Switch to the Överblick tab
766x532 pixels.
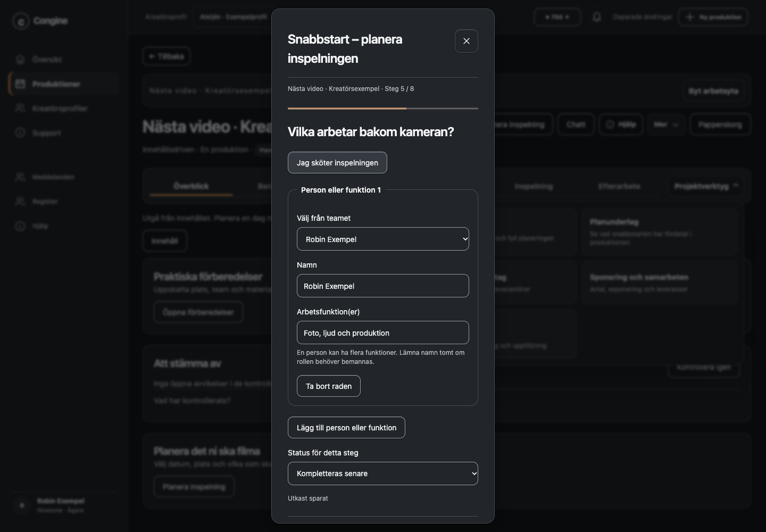point(191,186)
